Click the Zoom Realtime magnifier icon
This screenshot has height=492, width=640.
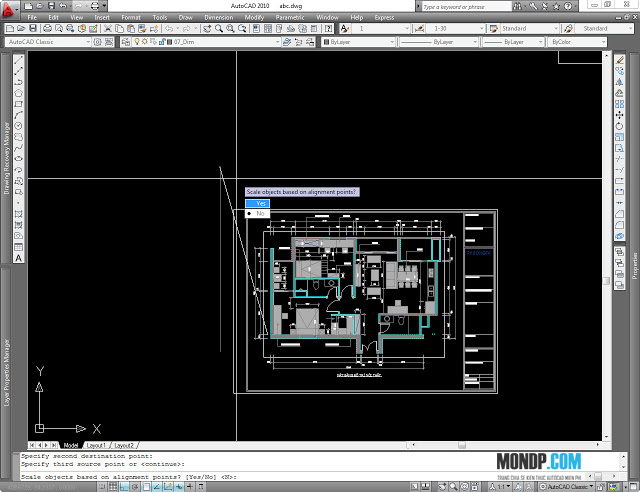219,28
